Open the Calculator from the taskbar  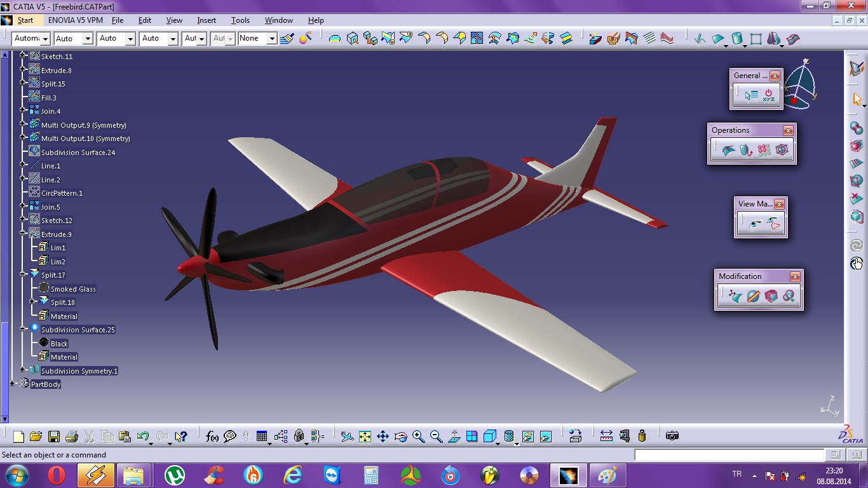click(x=371, y=475)
